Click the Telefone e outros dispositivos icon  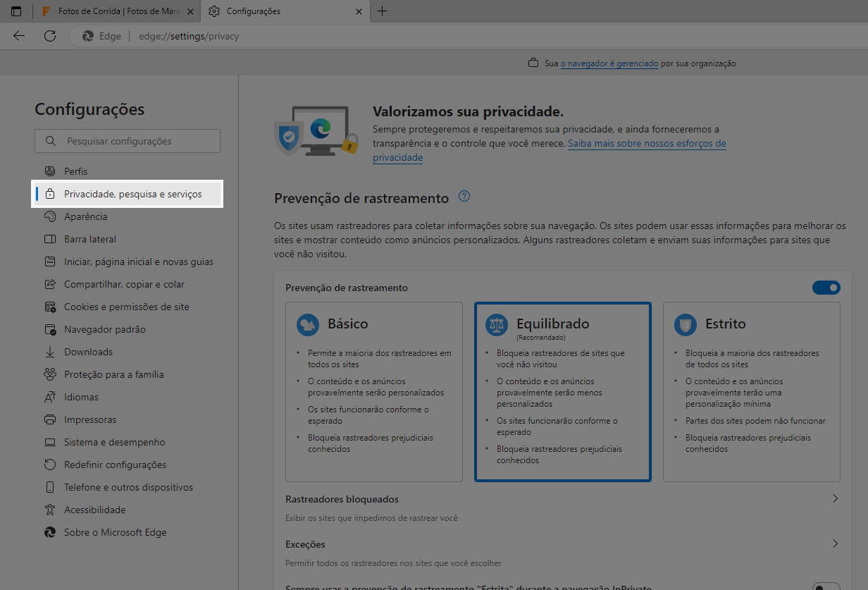(49, 487)
